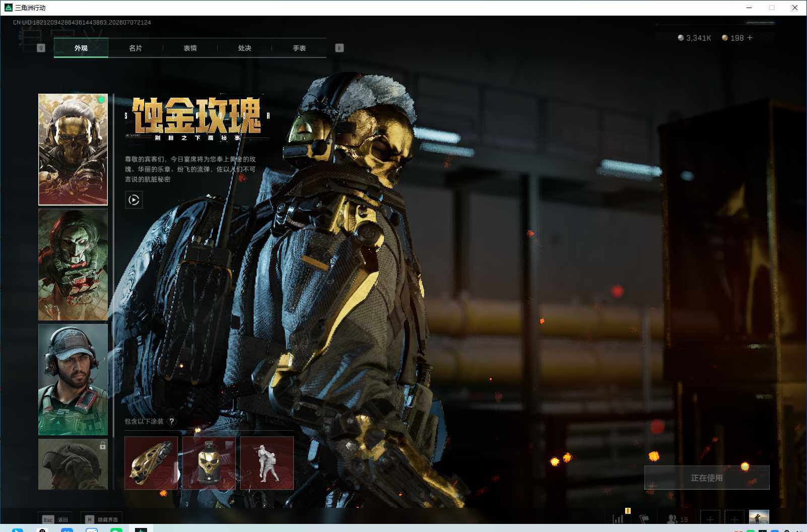Click the 正在使用 button
807x532 pixels.
(707, 478)
